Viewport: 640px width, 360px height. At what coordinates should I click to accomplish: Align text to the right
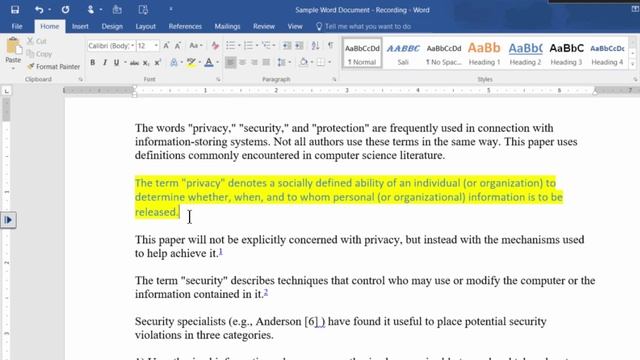coord(254,62)
